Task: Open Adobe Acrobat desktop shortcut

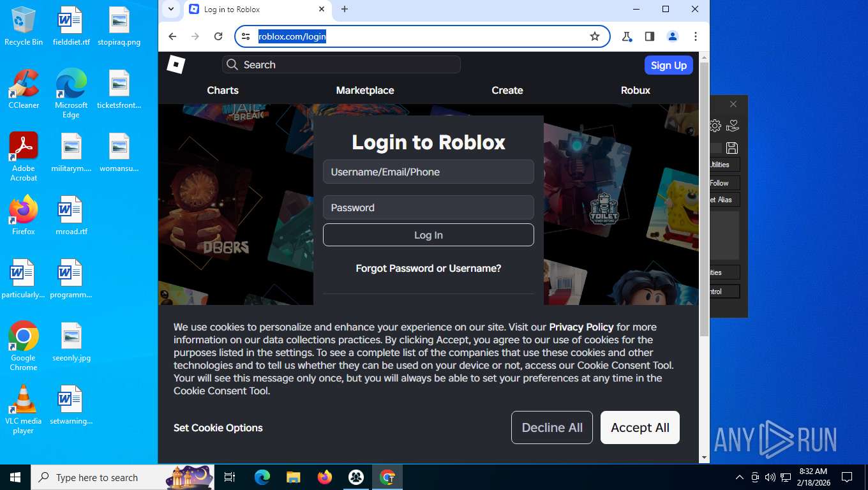Action: 24,157
